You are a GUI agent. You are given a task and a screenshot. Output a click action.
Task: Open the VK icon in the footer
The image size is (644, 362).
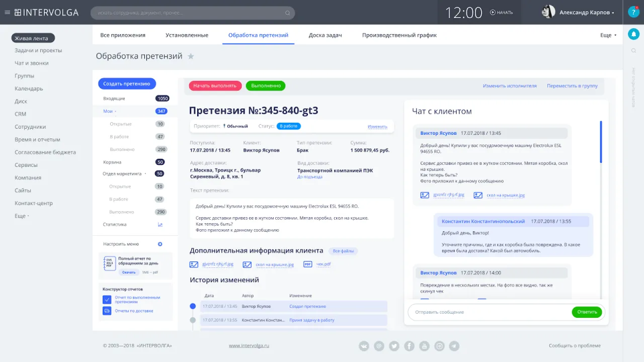click(x=364, y=346)
